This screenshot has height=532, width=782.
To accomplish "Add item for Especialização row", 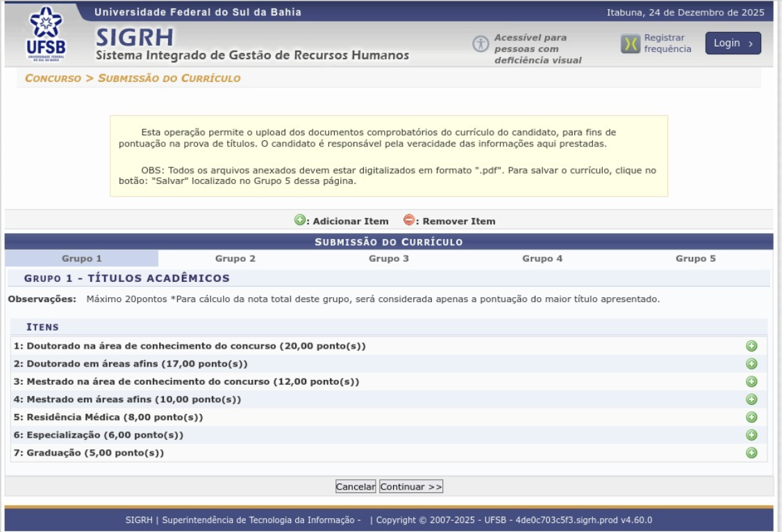I will pyautogui.click(x=751, y=435).
